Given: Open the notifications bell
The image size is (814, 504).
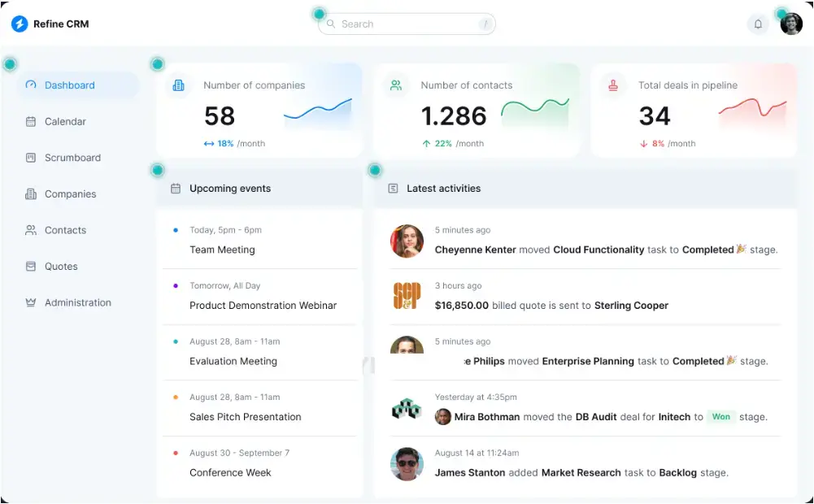Looking at the screenshot, I should pyautogui.click(x=758, y=24).
